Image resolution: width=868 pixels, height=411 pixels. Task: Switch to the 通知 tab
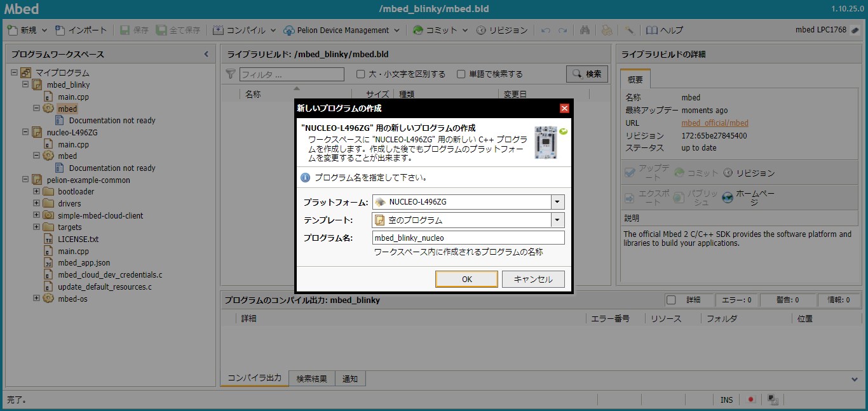click(x=350, y=379)
